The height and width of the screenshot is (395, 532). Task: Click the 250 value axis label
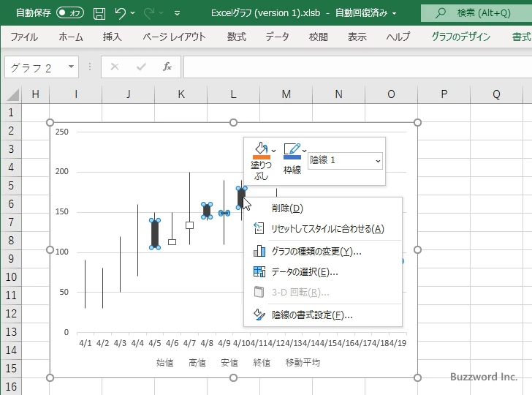pos(61,132)
